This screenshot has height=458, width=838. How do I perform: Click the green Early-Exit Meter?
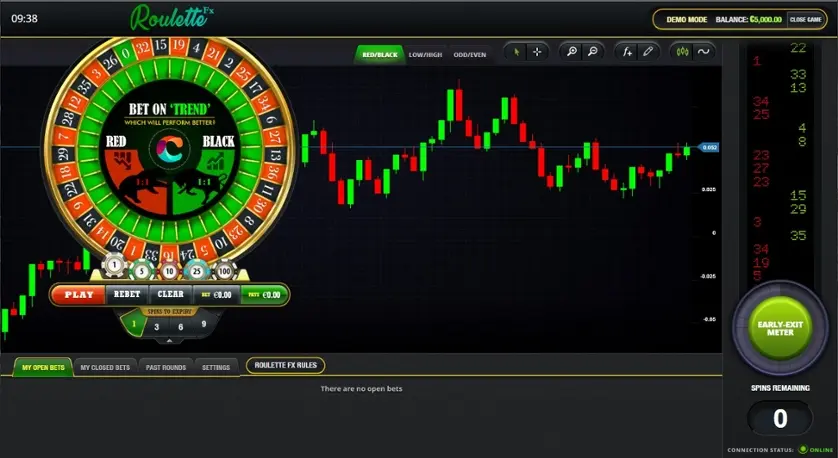point(780,328)
